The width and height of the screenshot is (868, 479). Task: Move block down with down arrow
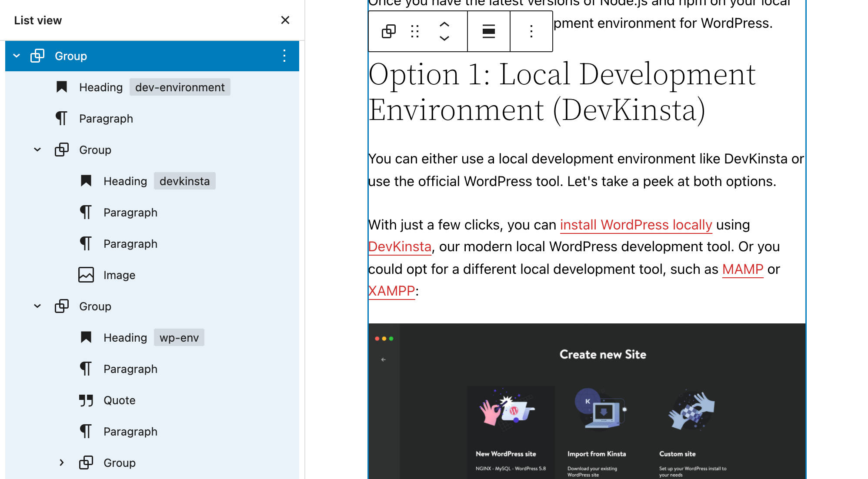[444, 38]
